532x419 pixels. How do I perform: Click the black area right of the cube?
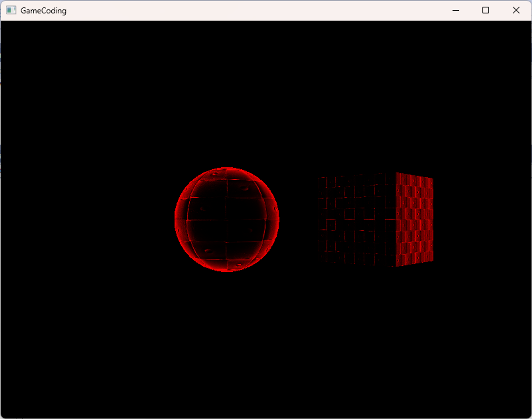(x=484, y=220)
